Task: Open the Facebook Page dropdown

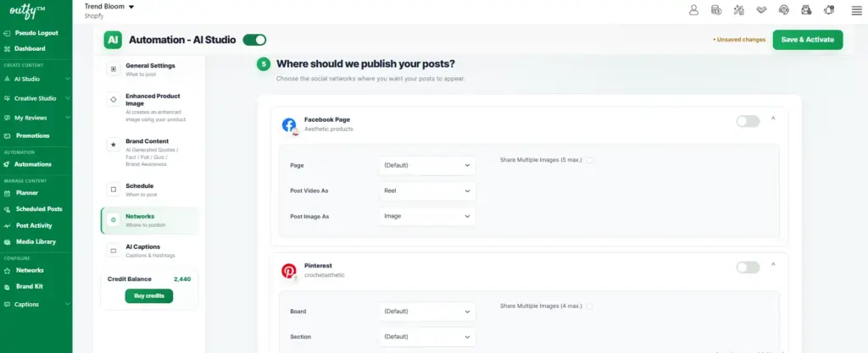Action: tap(427, 165)
